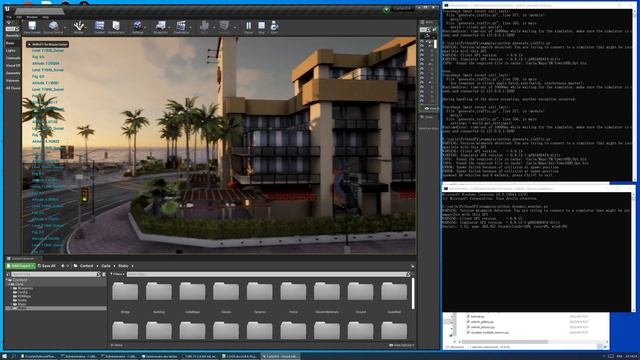640x360 pixels.
Task: Open the Blueprints toolbar icon
Action: click(161, 27)
